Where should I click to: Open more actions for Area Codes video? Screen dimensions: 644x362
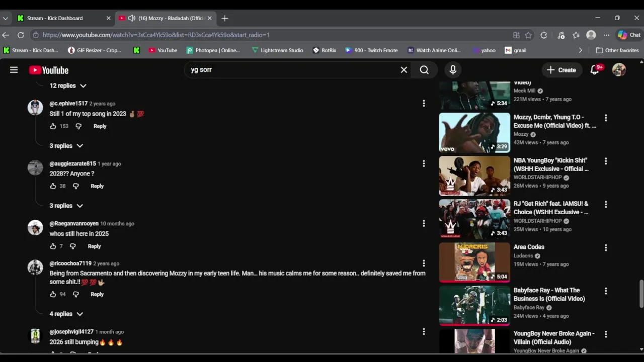point(606,247)
